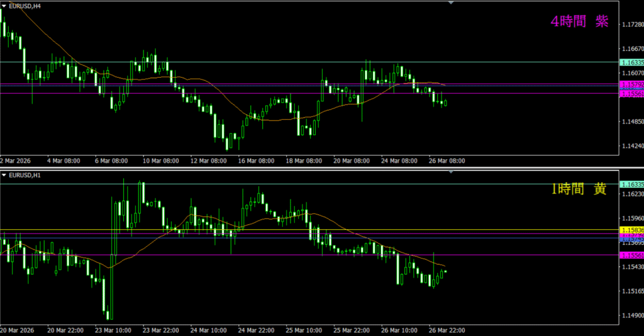
Task: Click the lowest magenta price tag on H4 axis
Action: point(631,94)
